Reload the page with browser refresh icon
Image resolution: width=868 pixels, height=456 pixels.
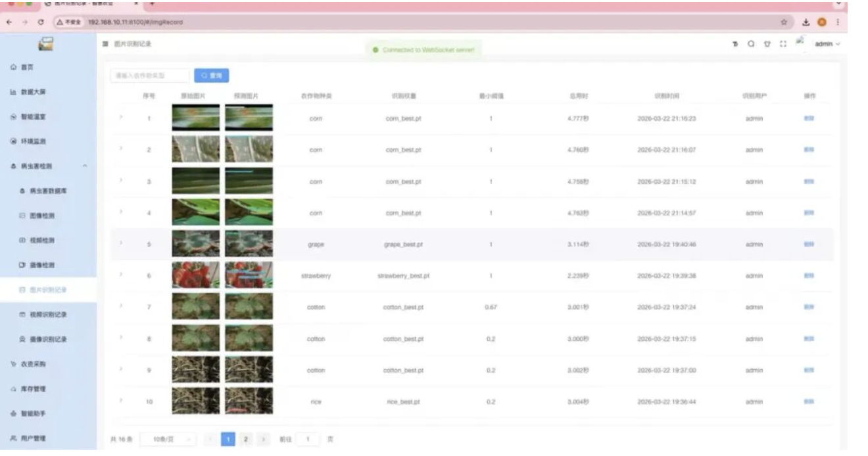[x=41, y=22]
